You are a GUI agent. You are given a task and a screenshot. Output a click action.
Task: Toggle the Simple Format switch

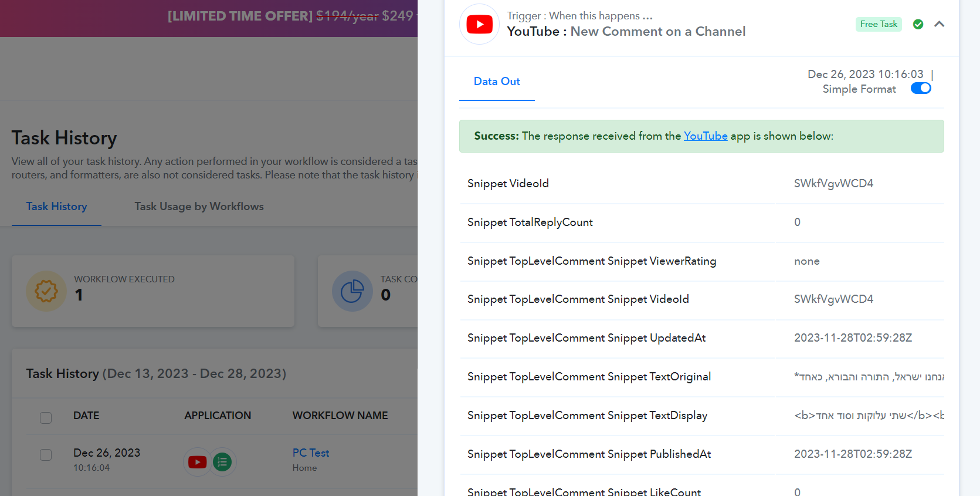921,88
